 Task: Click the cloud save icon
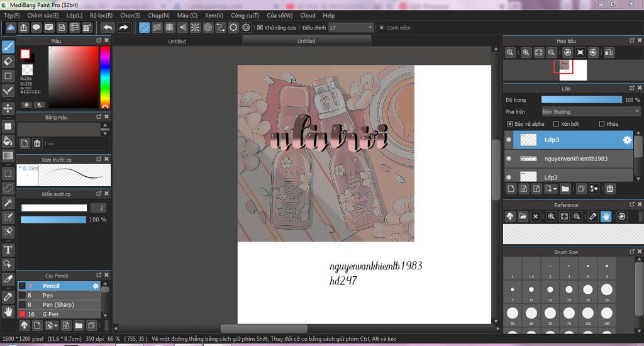[11, 28]
